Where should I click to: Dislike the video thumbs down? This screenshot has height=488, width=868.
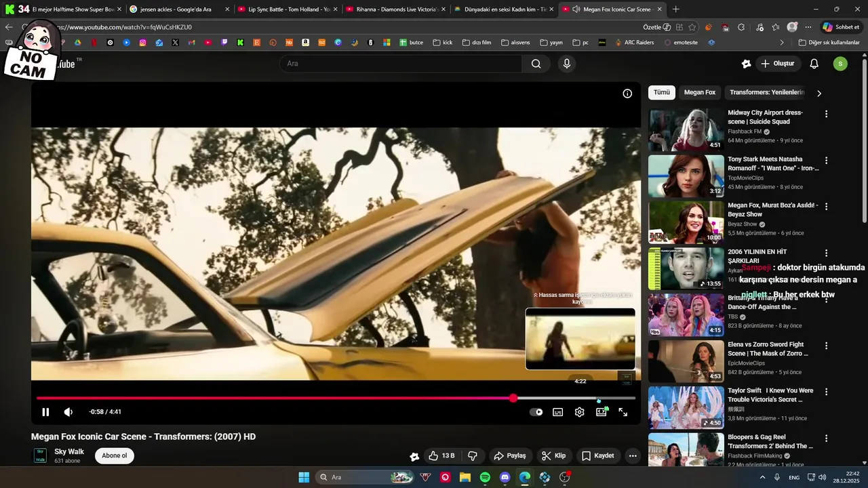(x=473, y=455)
